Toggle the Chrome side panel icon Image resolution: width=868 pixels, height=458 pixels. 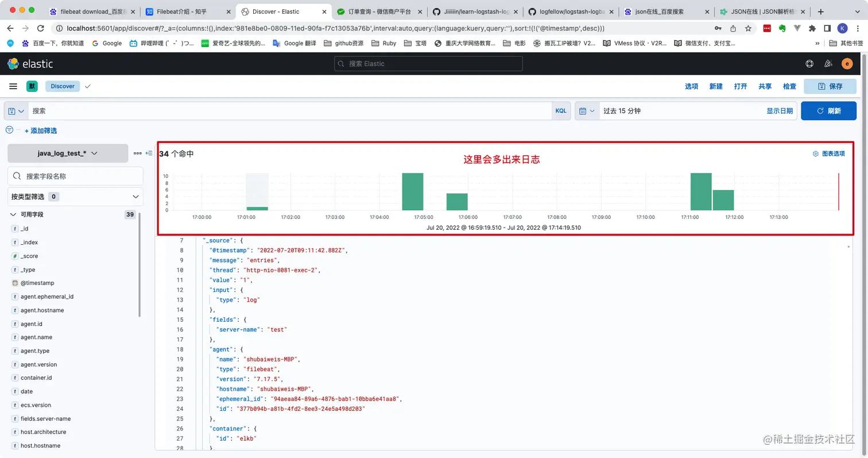tap(827, 28)
